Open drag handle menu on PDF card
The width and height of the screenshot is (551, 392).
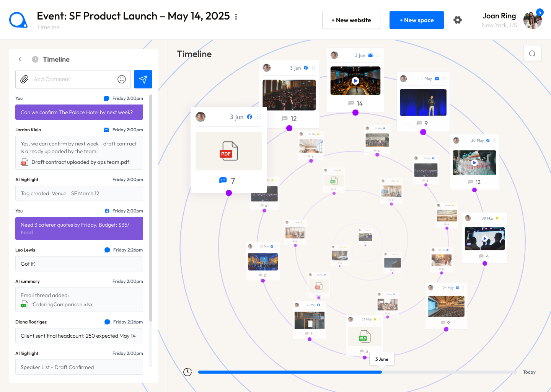point(259,117)
